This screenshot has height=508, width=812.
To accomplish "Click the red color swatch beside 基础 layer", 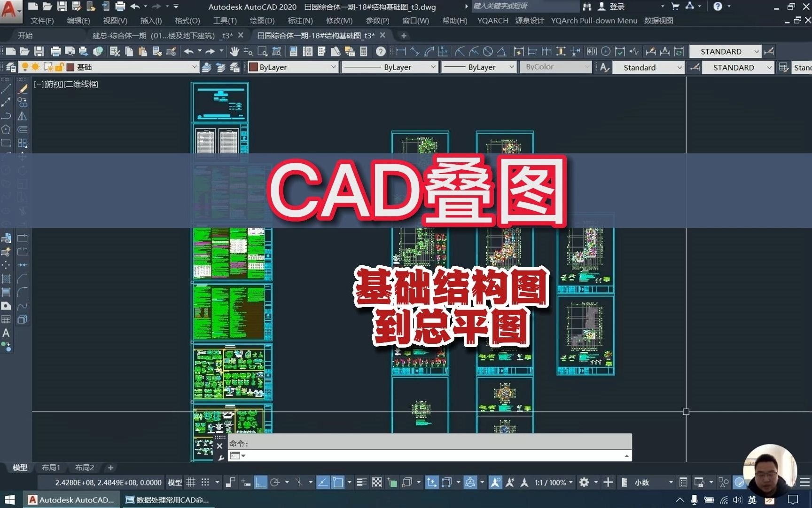I will coord(70,67).
